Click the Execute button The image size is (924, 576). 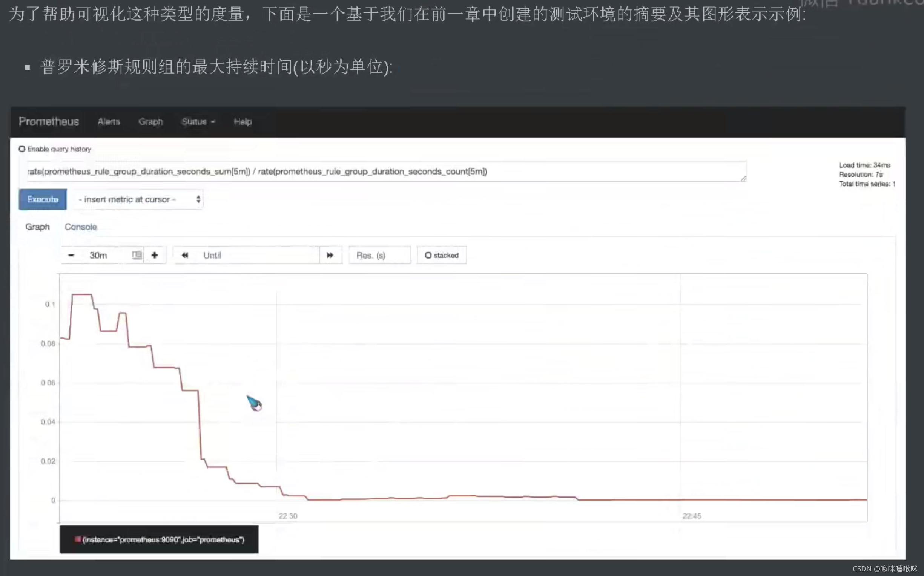[x=43, y=199]
